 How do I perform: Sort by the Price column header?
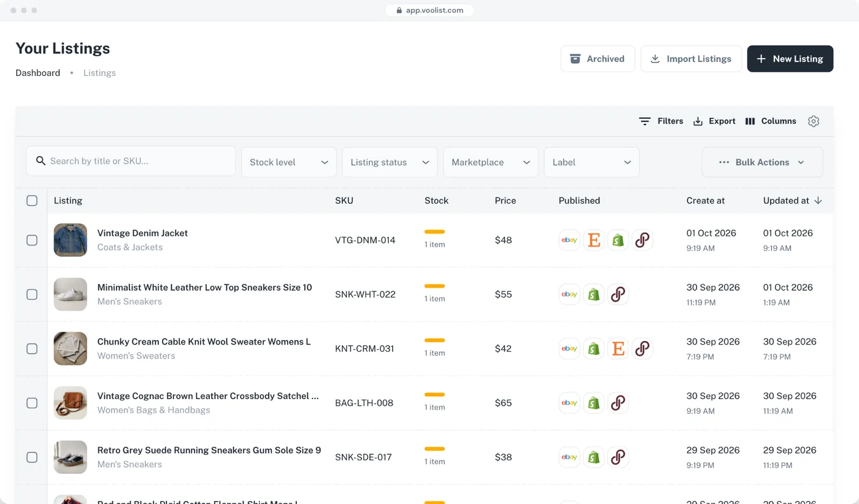(506, 200)
